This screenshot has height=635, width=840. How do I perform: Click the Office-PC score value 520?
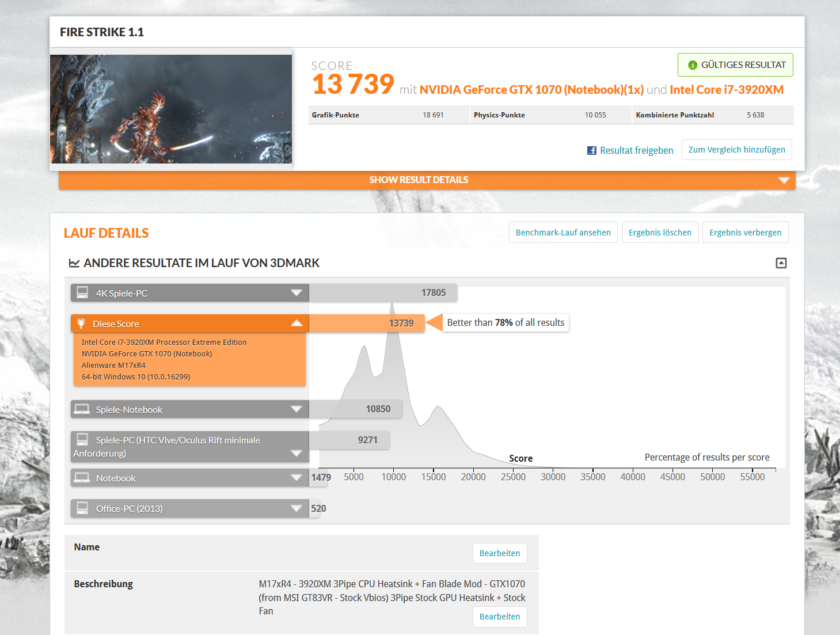coord(318,508)
